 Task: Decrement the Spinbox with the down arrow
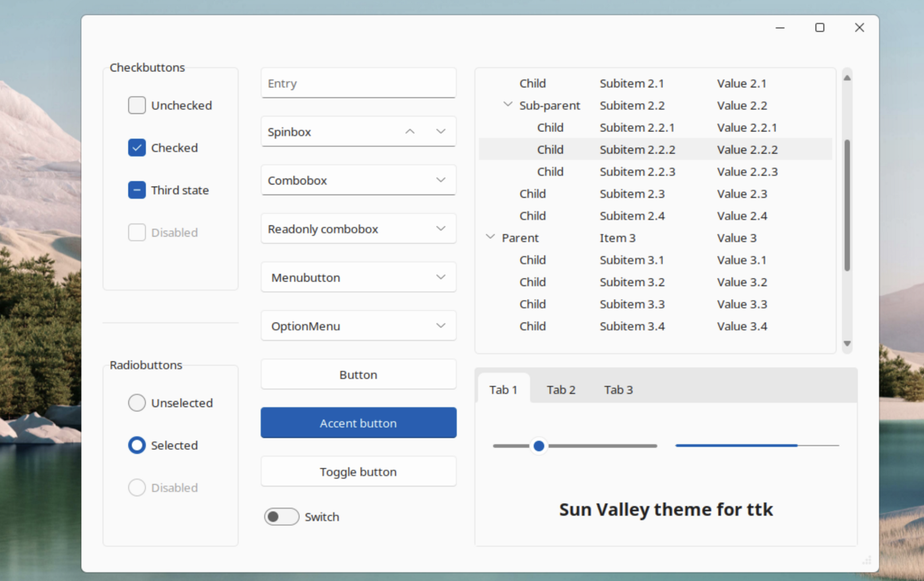coord(440,131)
